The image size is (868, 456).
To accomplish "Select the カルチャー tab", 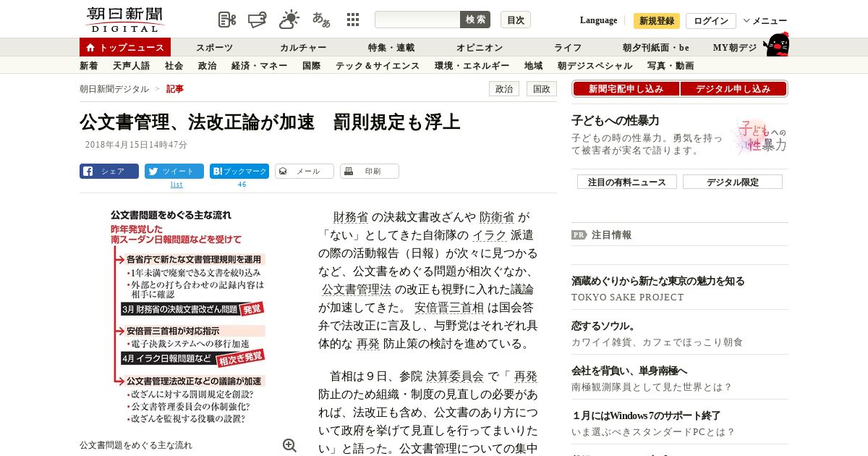I will [303, 47].
